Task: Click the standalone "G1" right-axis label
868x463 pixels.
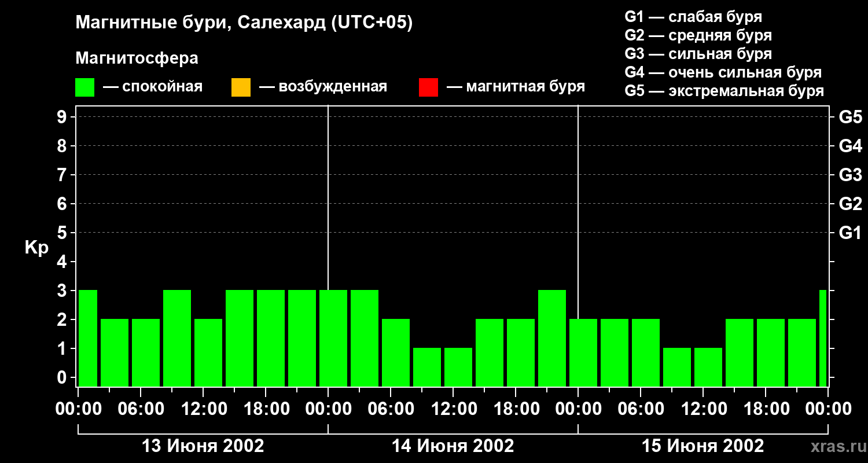Action: [x=850, y=233]
